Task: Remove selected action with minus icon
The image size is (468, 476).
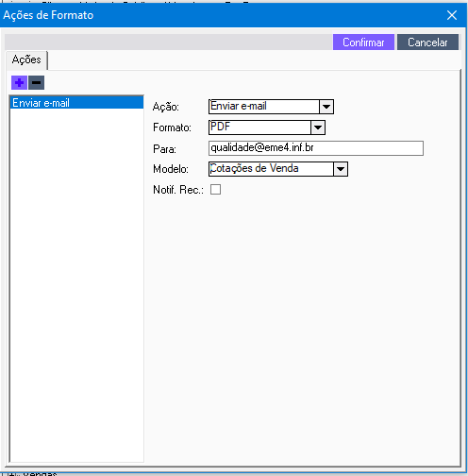Action: click(37, 83)
